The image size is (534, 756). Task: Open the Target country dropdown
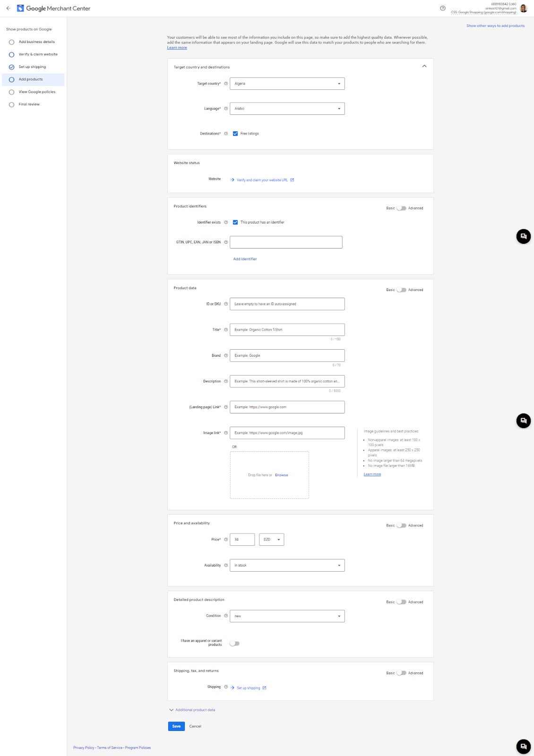pyautogui.click(x=287, y=84)
